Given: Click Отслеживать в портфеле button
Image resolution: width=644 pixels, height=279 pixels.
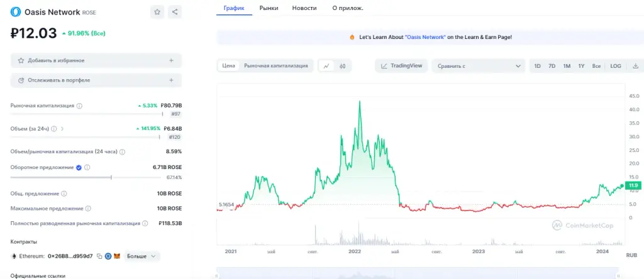Looking at the screenshot, I should pos(96,80).
